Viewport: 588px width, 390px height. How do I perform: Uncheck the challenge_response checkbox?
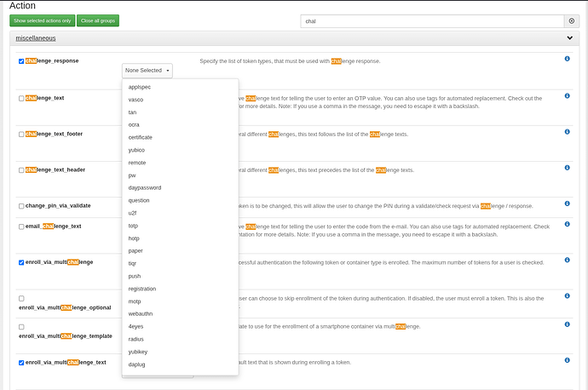(21, 61)
